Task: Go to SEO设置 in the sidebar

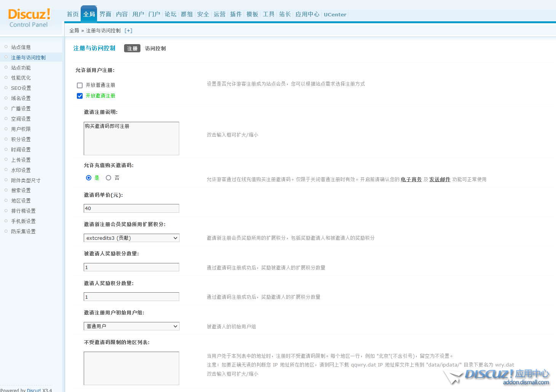Action: point(21,88)
